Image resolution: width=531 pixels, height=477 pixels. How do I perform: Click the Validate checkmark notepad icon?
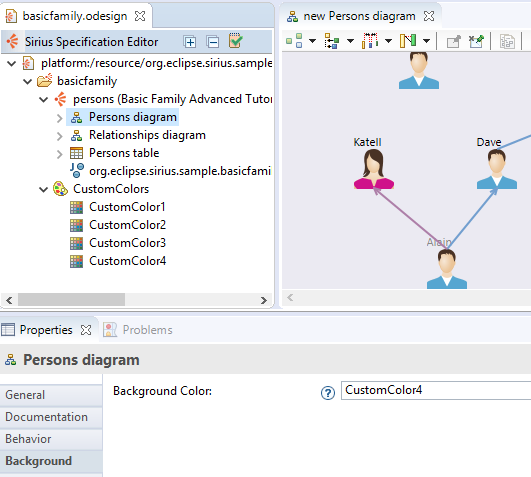coord(235,41)
